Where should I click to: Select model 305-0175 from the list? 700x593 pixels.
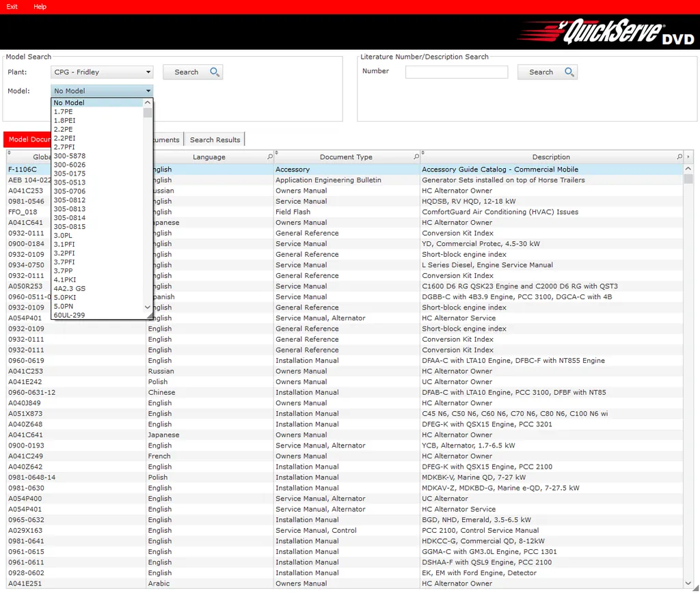(97, 174)
